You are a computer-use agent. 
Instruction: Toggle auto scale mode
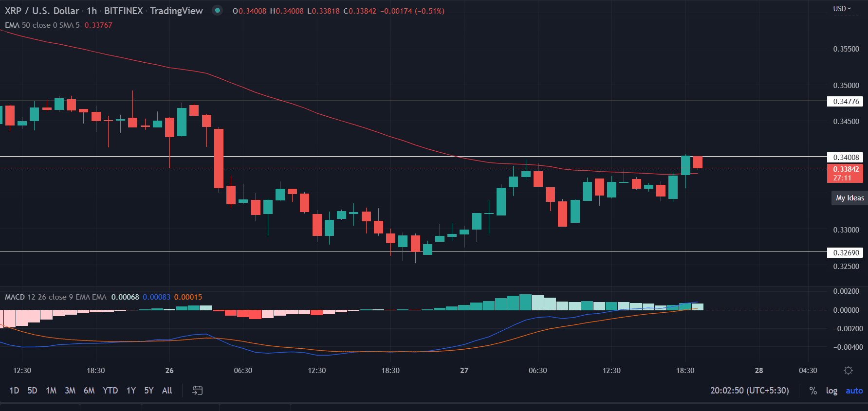pyautogui.click(x=854, y=391)
